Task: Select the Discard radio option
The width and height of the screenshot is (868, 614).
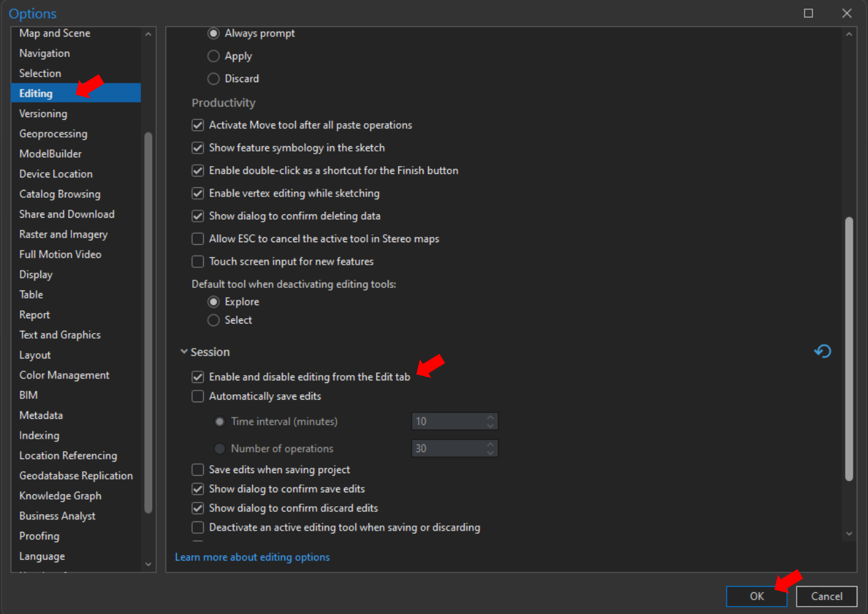Action: click(x=214, y=79)
